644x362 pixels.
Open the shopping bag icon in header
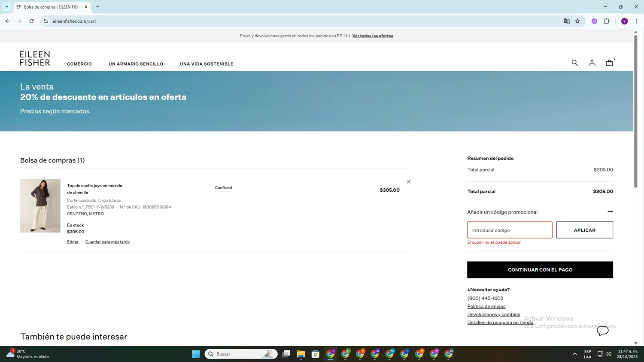609,63
